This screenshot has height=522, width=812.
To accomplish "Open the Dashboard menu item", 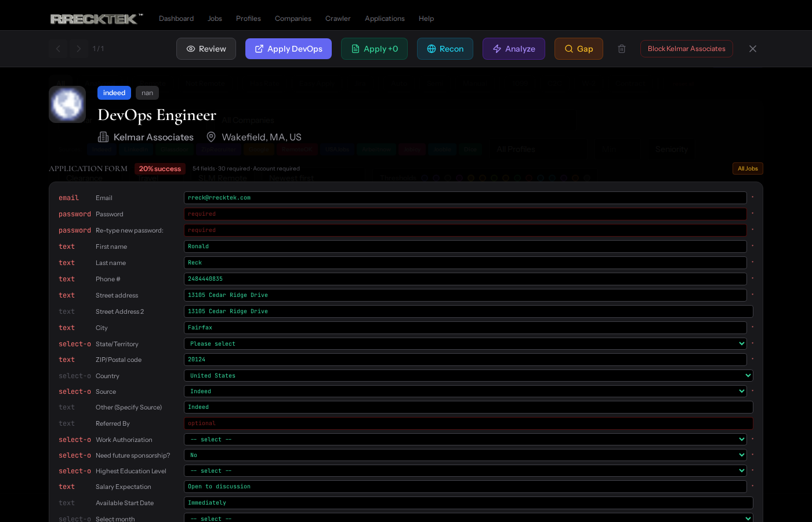I will (176, 19).
